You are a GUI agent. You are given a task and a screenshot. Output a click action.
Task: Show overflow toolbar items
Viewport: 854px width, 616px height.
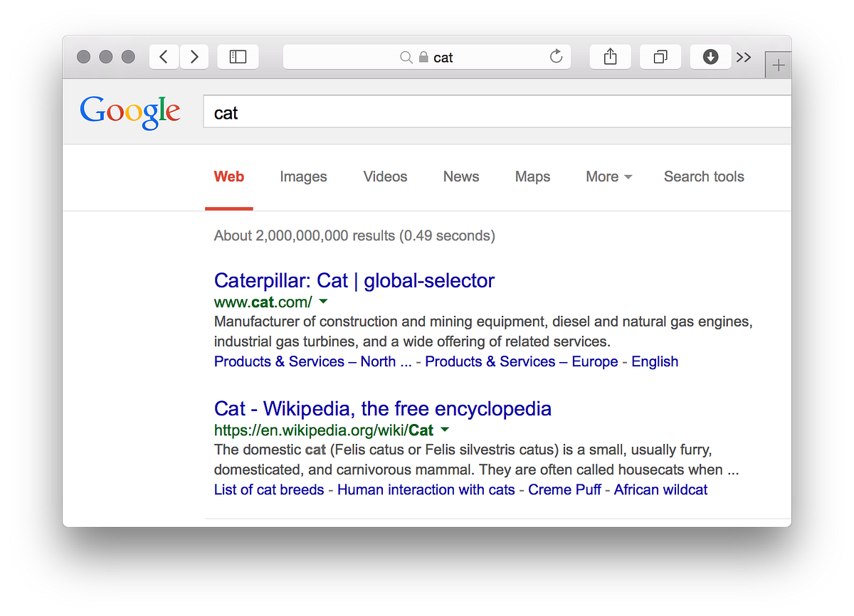tap(744, 56)
